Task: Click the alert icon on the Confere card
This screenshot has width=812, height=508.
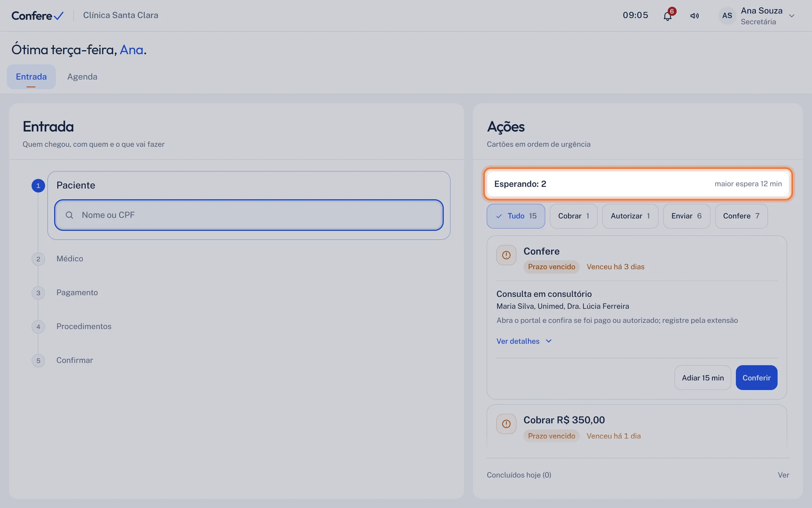Action: pos(506,255)
